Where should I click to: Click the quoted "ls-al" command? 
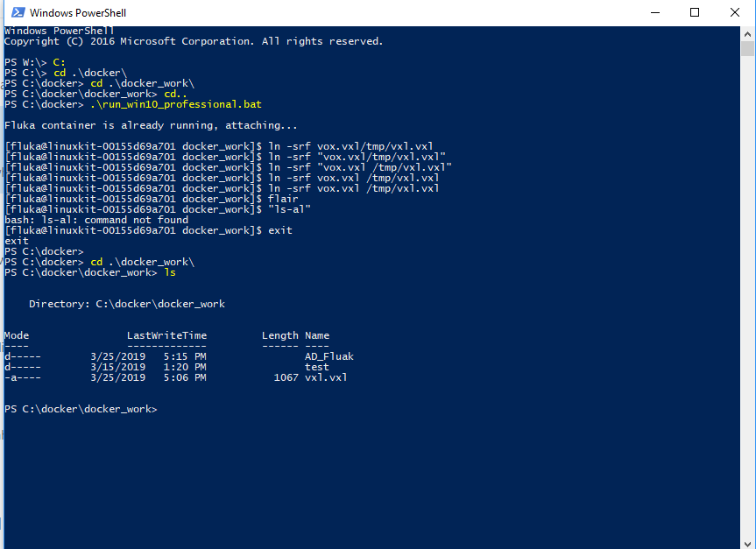(x=289, y=209)
